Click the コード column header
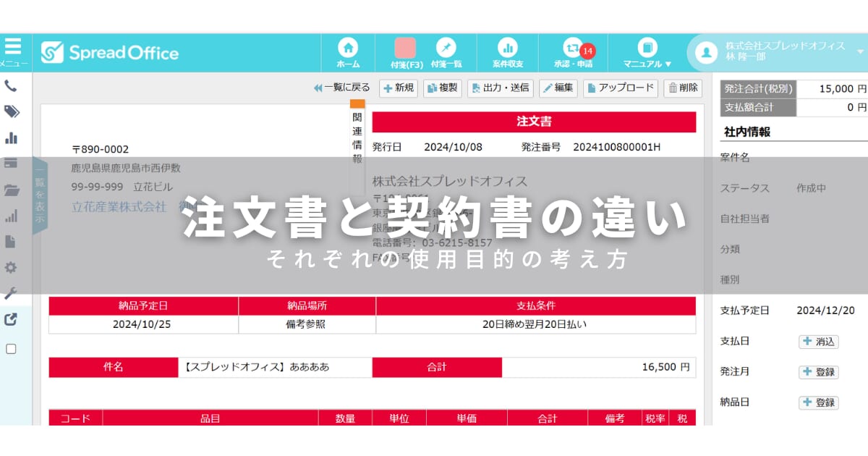868x456 pixels. pyautogui.click(x=75, y=418)
